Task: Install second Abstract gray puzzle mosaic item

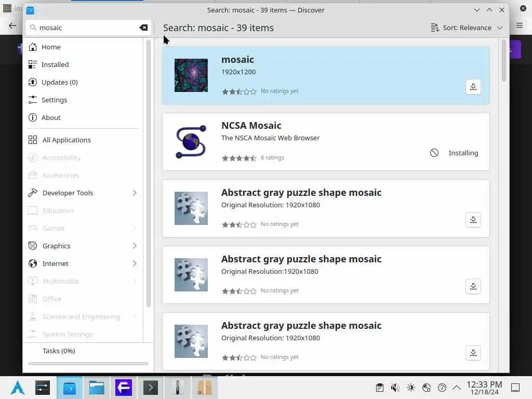Action: click(x=473, y=286)
